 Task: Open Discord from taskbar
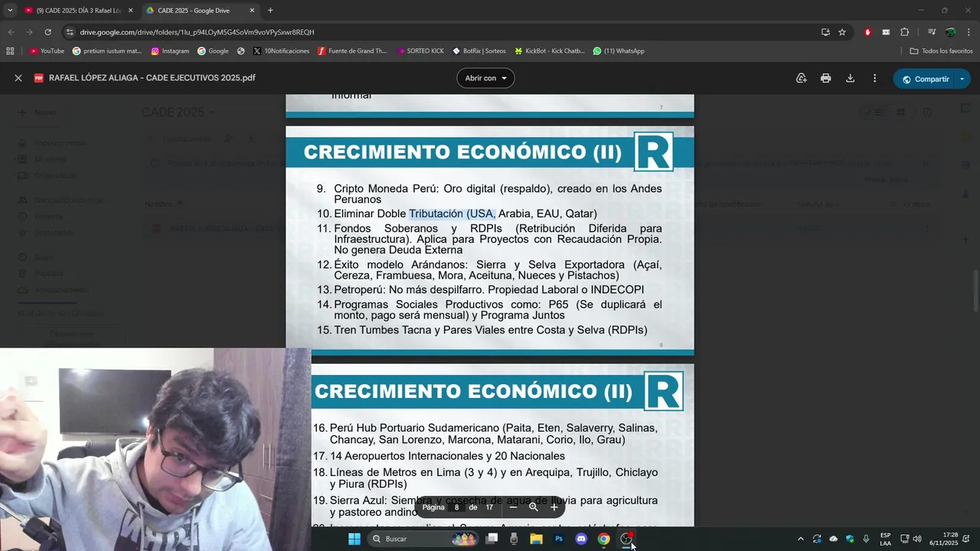[581, 539]
